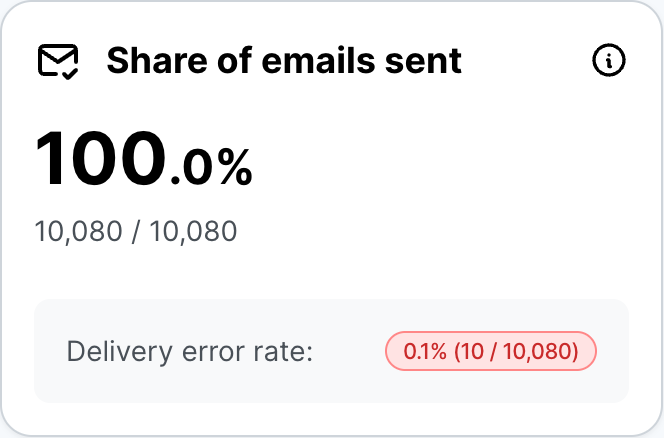Screen dimensions: 664x438
Task: Click the ".0%" decimal portion
Action: pos(210,167)
